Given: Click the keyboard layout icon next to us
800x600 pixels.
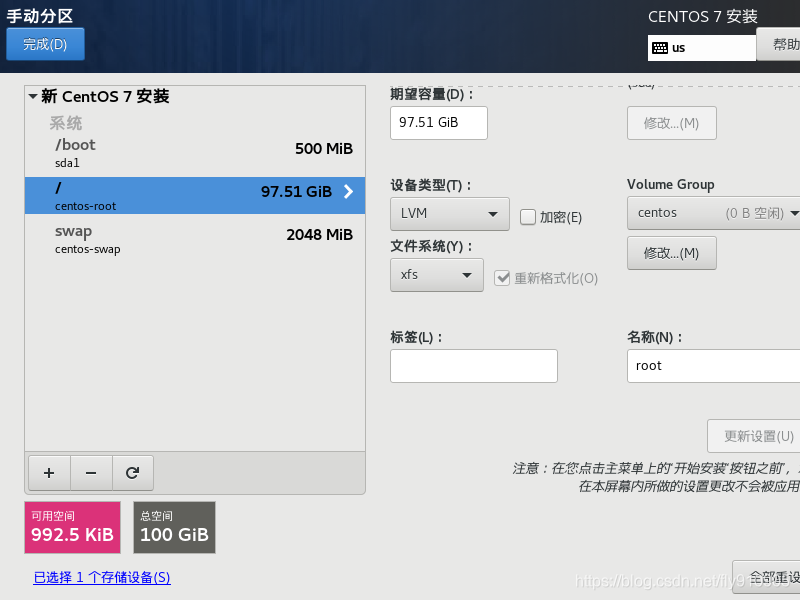Looking at the screenshot, I should [660, 48].
